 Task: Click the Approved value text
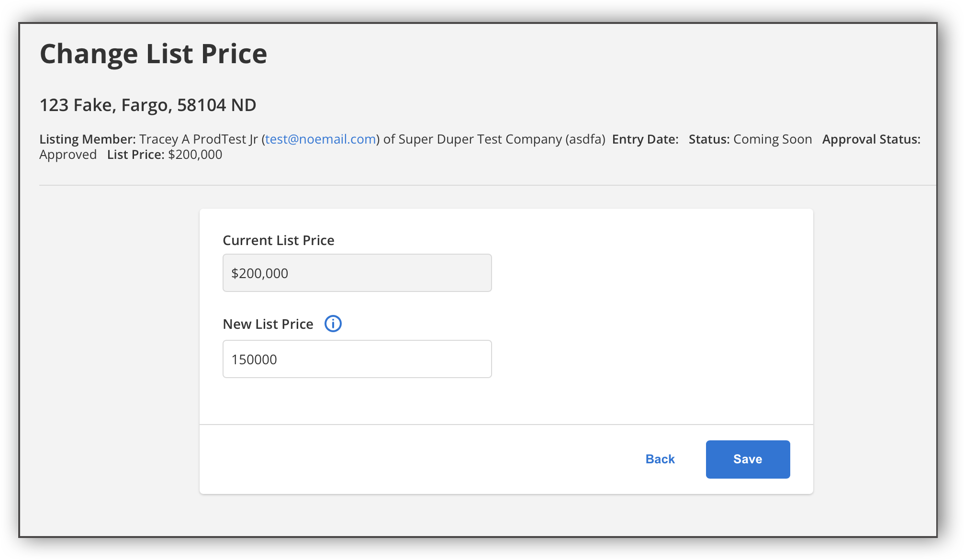[68, 155]
